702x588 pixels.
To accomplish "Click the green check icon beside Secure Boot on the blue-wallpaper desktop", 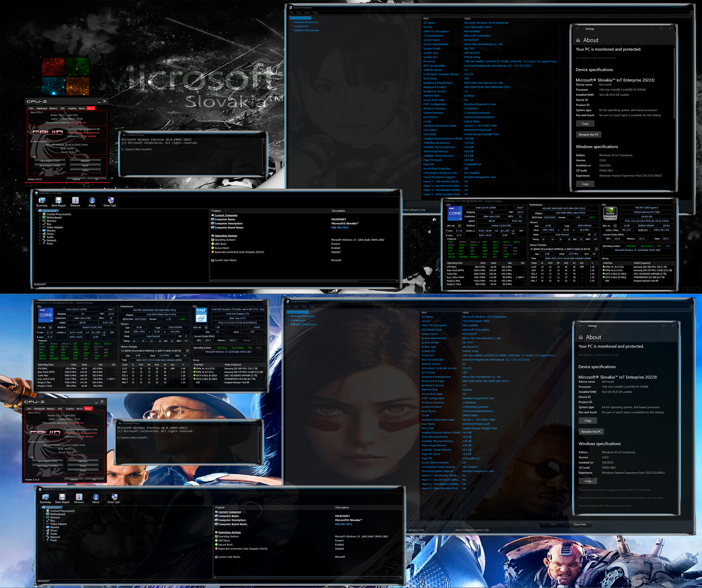I will [x=216, y=544].
